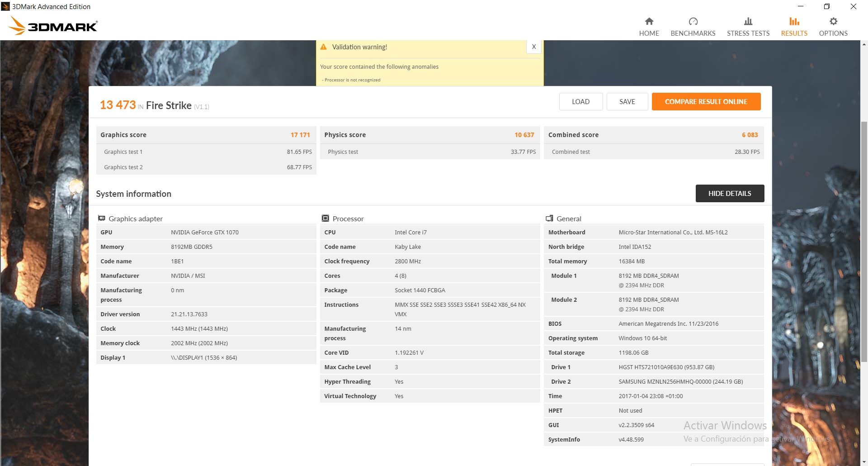Click Graphics test 2 68.77 FPS value

299,167
